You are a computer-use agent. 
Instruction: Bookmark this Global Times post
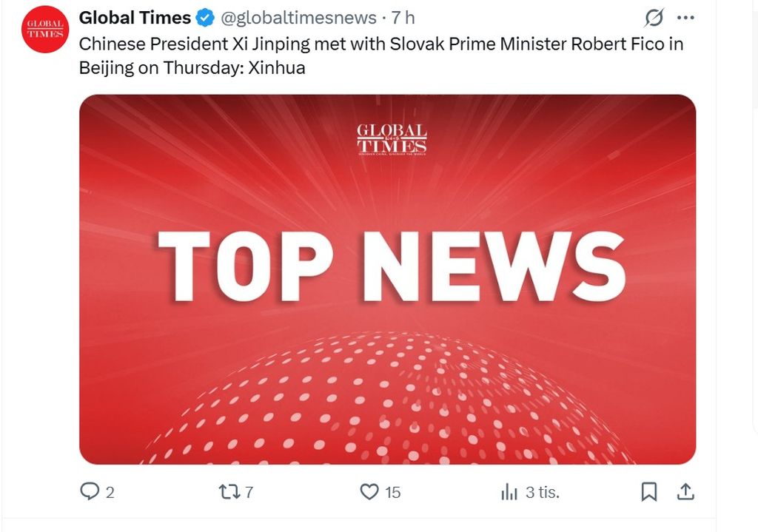pos(649,491)
